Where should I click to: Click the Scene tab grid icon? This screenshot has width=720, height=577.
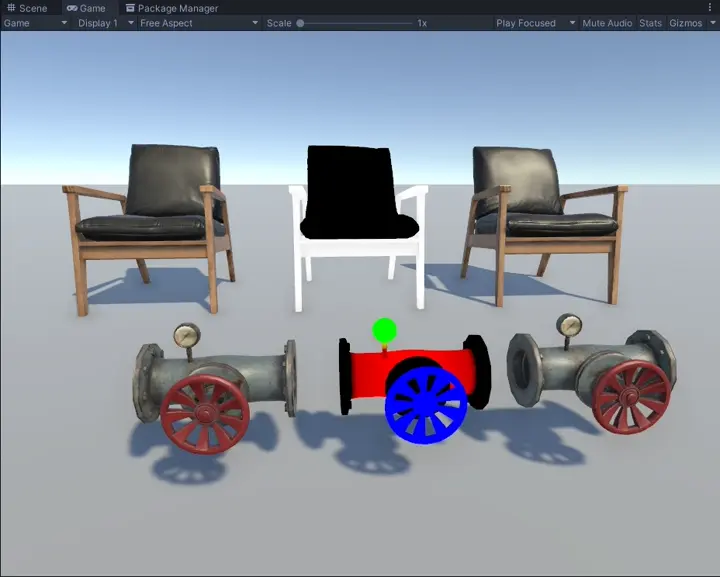coord(11,8)
